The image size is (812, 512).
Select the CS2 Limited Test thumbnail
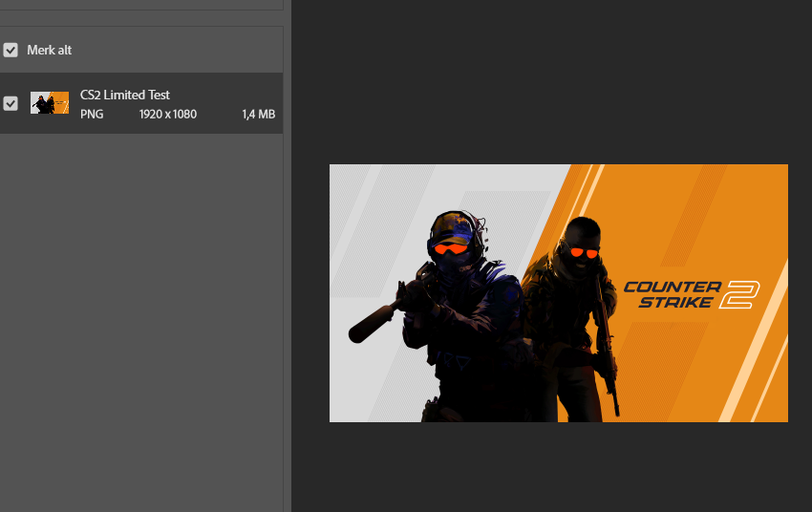[50, 103]
